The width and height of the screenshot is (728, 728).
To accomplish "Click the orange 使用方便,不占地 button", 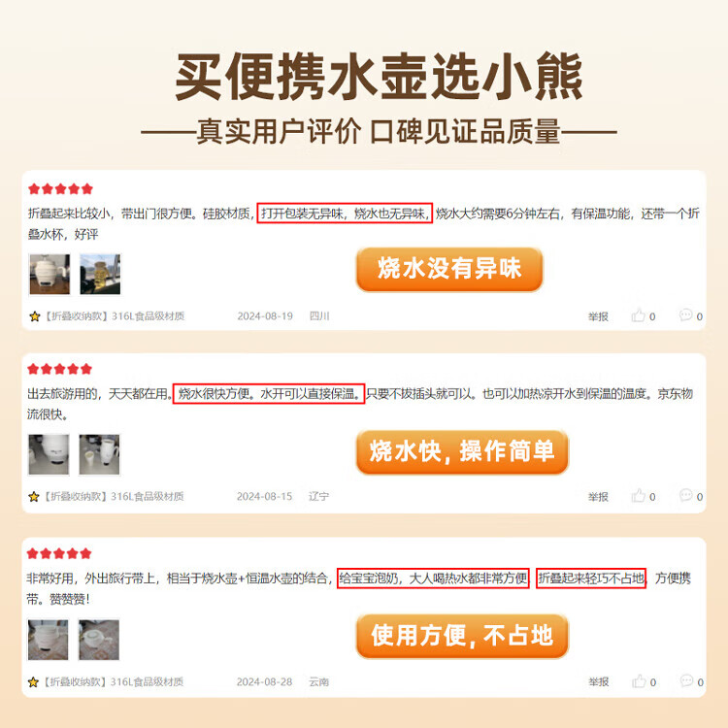I will pos(462,636).
